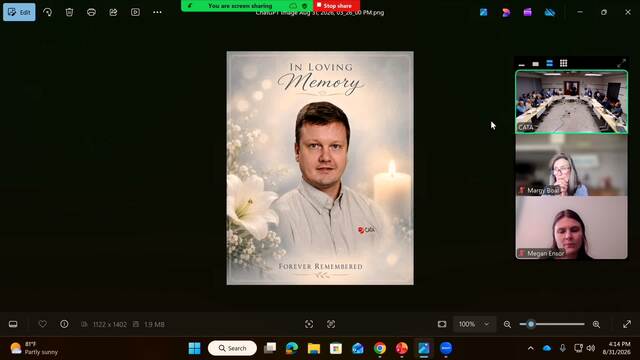
Task: Print the image with the printer icon
Action: 91,12
